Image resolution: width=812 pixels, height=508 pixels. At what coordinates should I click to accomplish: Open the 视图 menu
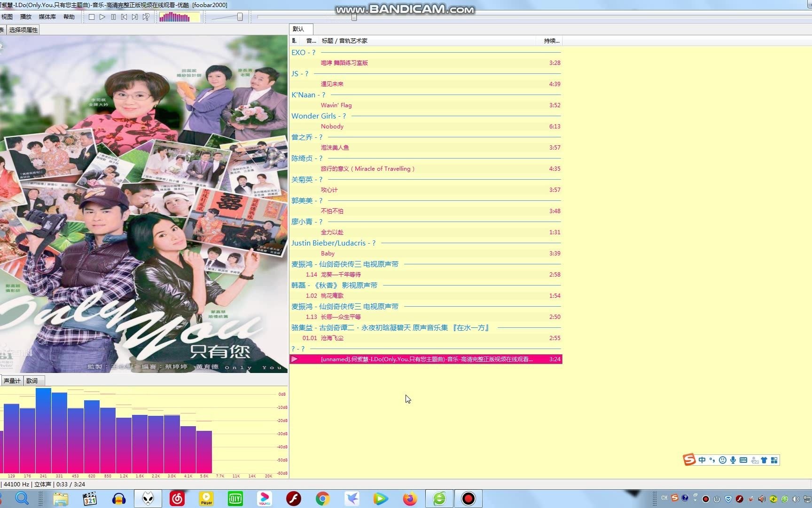(x=7, y=17)
